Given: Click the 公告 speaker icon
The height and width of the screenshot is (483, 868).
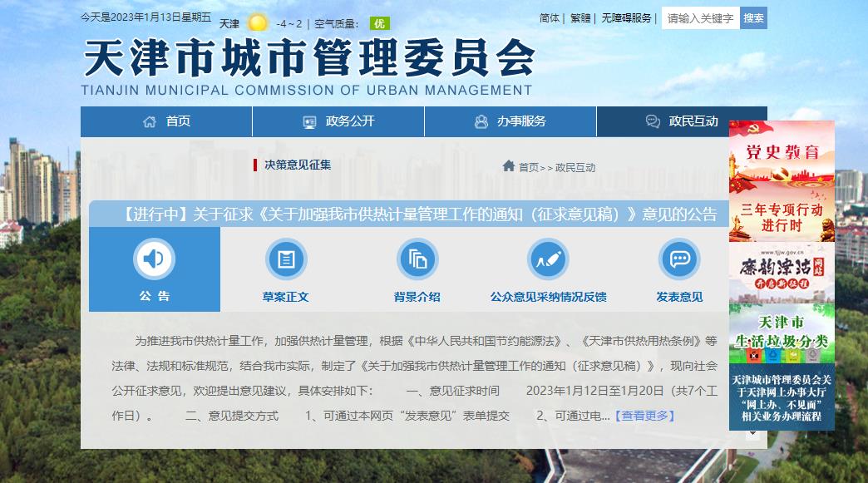Looking at the screenshot, I should (x=154, y=259).
